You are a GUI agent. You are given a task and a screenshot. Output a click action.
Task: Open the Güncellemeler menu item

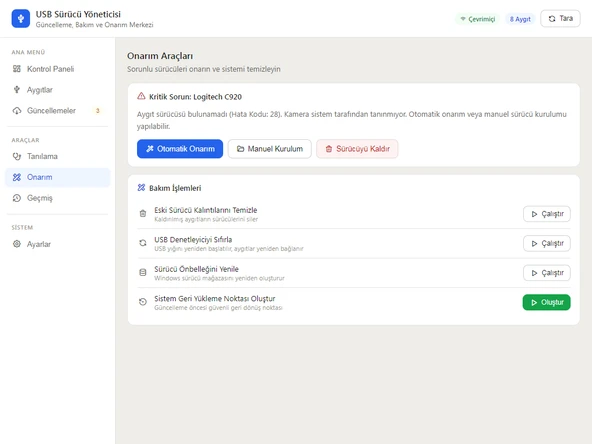(x=57, y=111)
